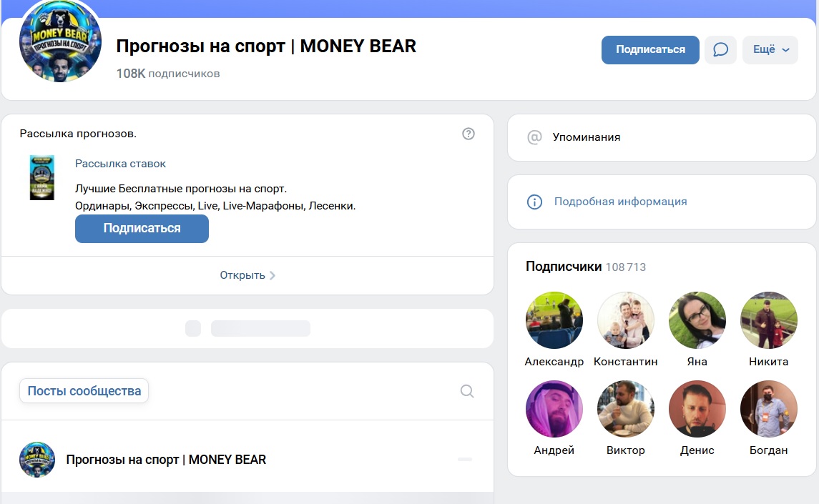Click the info circle icon
819x504 pixels.
534,202
